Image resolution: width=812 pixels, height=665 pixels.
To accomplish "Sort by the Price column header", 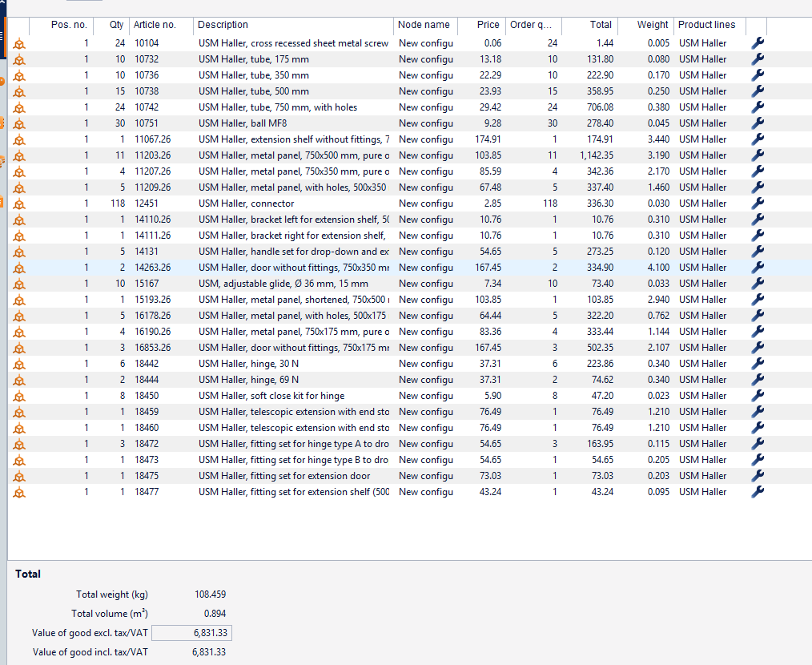I will (x=481, y=25).
